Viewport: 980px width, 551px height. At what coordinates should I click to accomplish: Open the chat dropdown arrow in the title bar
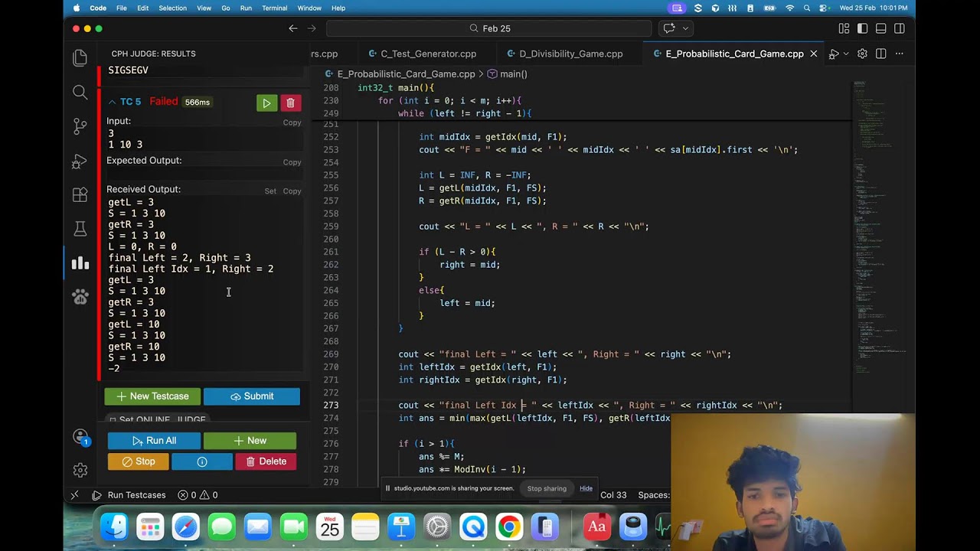coord(685,28)
